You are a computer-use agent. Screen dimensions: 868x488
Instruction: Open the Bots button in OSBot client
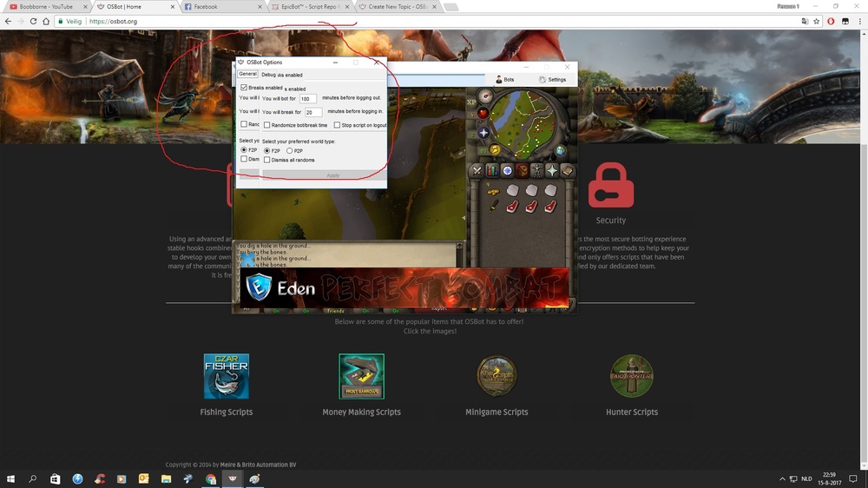click(505, 80)
